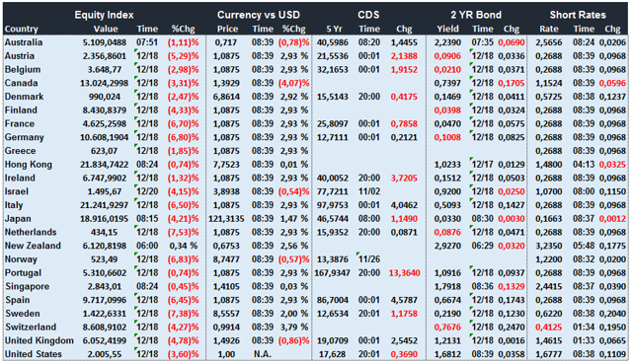Click Portugal CDS change 13,3640
632x364 pixels.
click(404, 273)
